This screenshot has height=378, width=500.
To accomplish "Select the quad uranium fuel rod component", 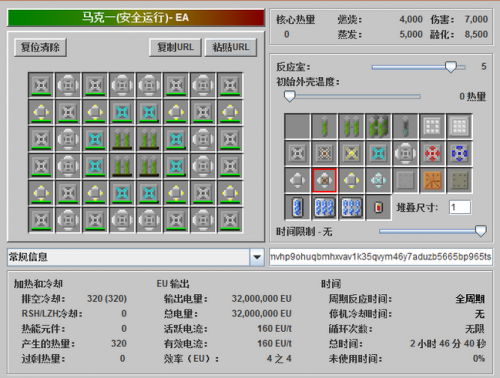I will coord(378,127).
